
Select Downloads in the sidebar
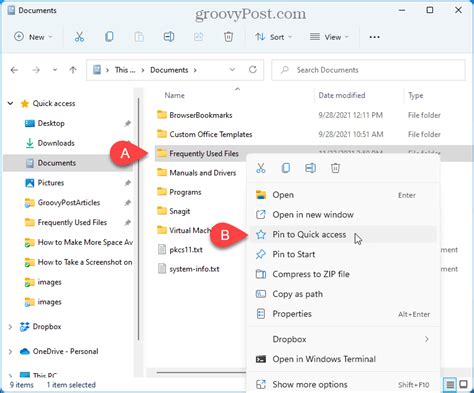point(56,143)
